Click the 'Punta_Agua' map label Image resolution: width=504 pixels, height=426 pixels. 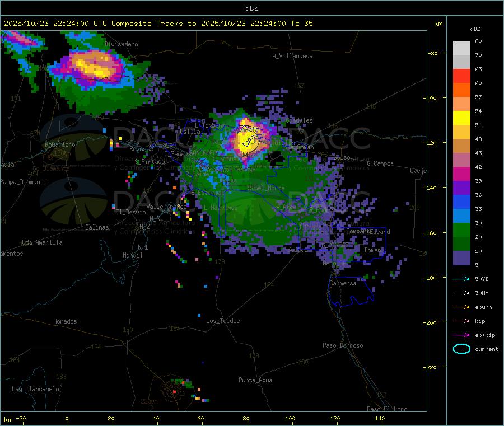[x=255, y=380]
